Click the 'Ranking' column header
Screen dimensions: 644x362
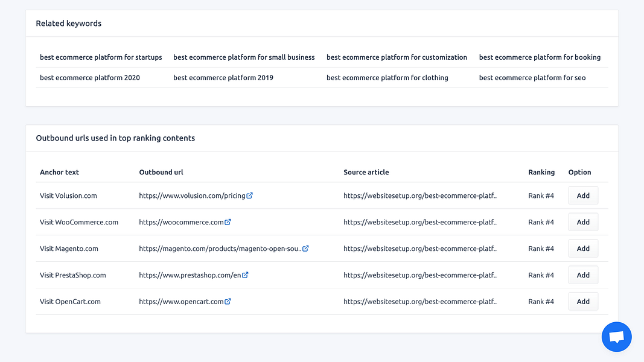(x=541, y=172)
